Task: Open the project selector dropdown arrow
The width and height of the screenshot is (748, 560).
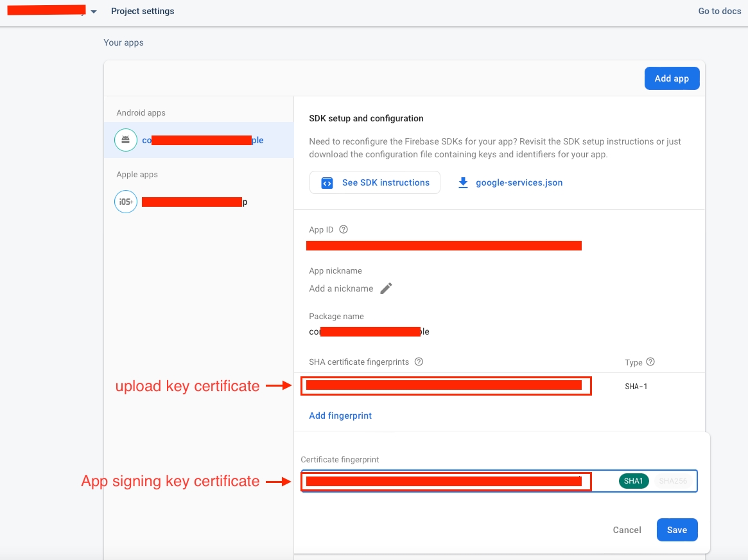Action: tap(94, 12)
